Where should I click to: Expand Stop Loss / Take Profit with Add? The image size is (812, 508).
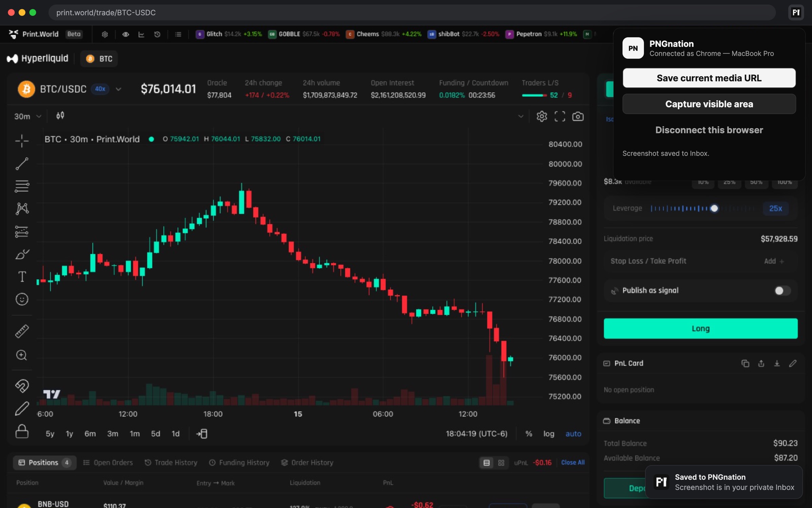click(x=774, y=261)
